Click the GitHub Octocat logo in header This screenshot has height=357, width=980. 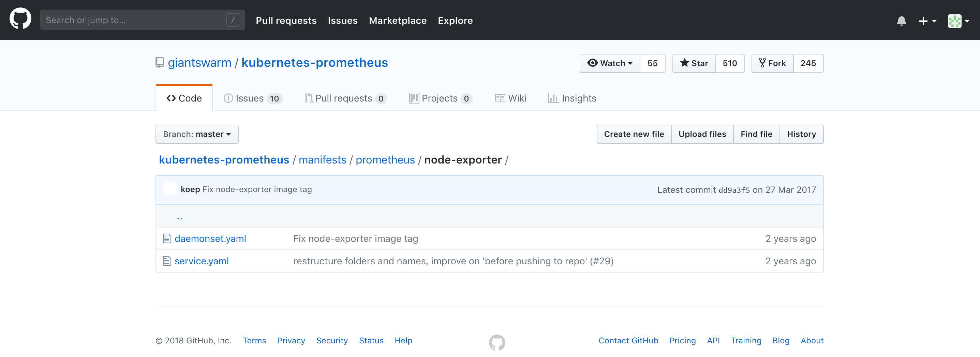20,19
